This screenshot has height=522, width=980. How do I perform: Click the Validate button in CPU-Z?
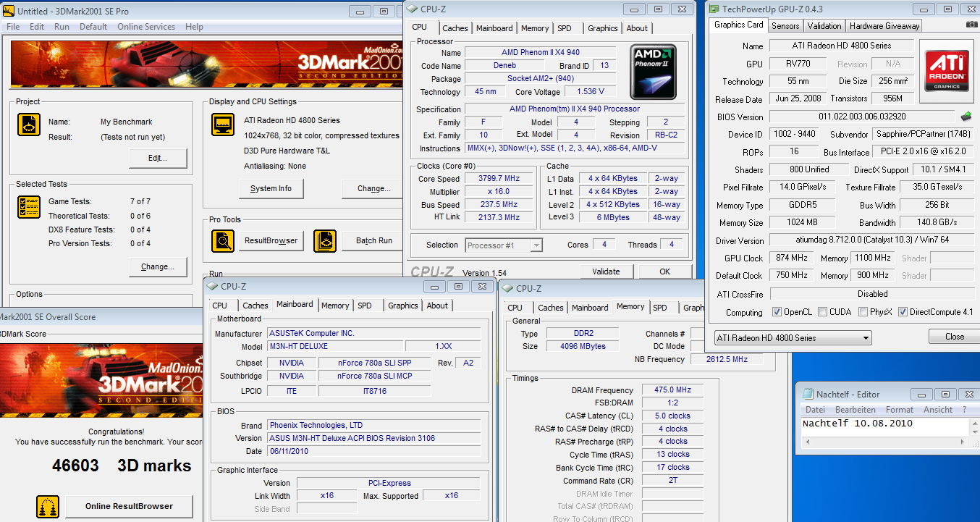click(x=606, y=271)
